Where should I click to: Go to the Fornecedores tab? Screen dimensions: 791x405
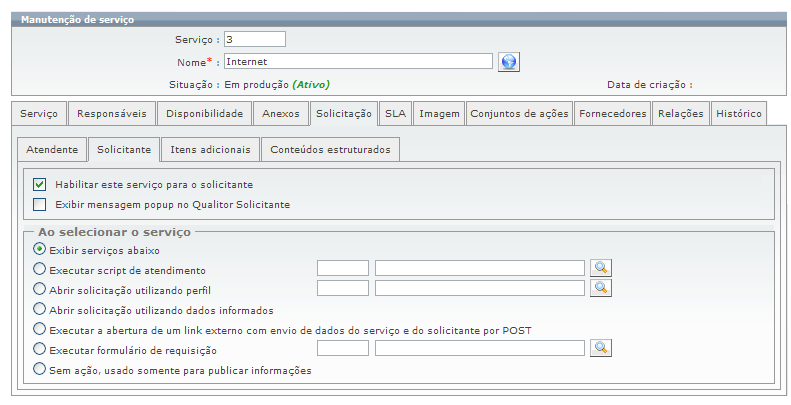pyautogui.click(x=613, y=114)
